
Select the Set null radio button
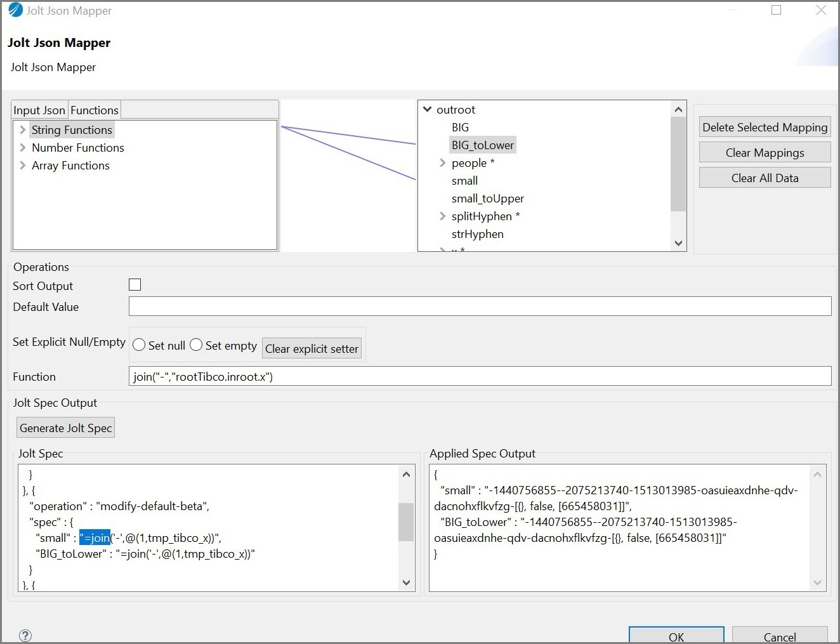point(140,345)
